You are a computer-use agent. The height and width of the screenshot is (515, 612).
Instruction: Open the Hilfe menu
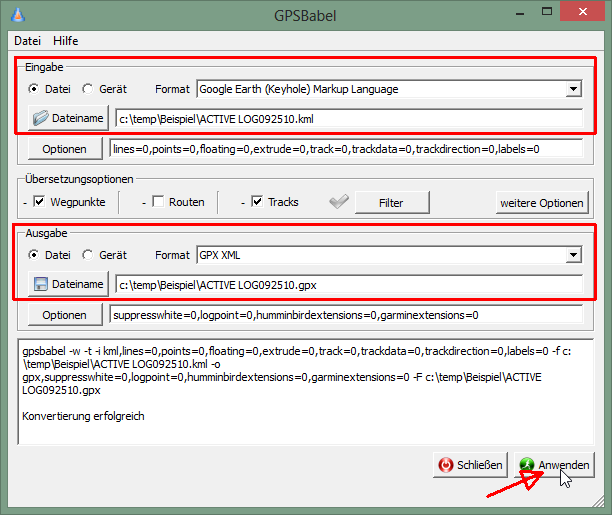tap(66, 41)
